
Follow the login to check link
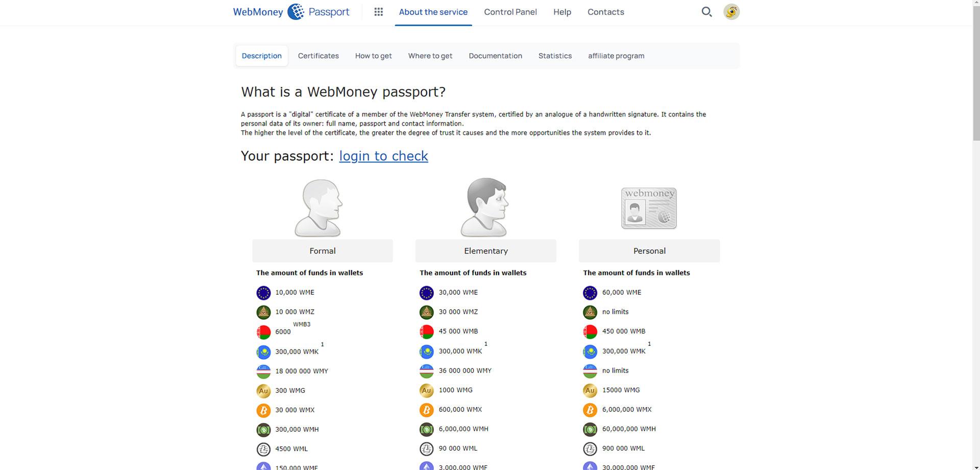point(384,156)
